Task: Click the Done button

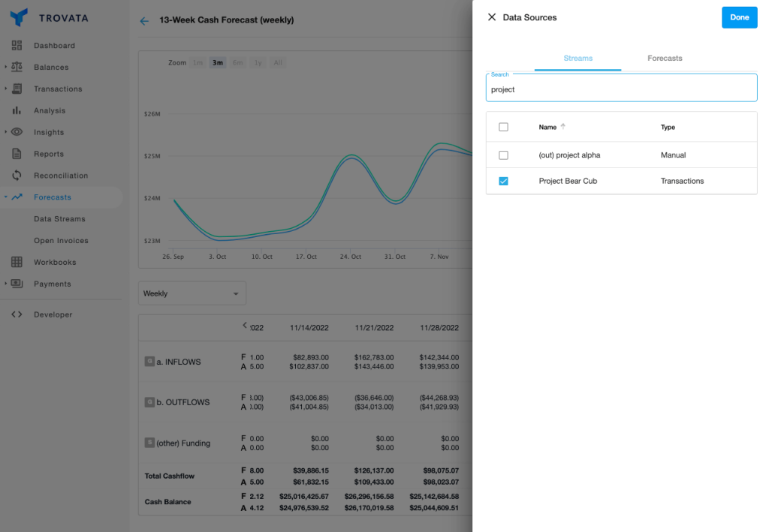Action: (739, 17)
